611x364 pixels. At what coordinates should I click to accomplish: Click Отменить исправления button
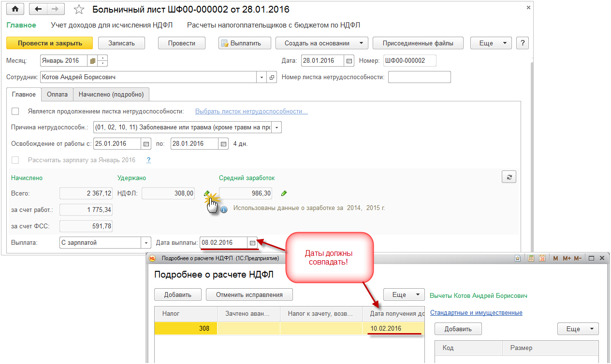tap(249, 294)
